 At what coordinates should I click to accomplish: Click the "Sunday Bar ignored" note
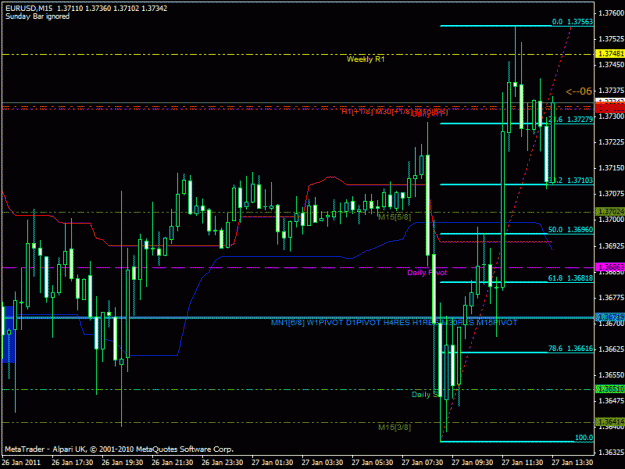37,16
